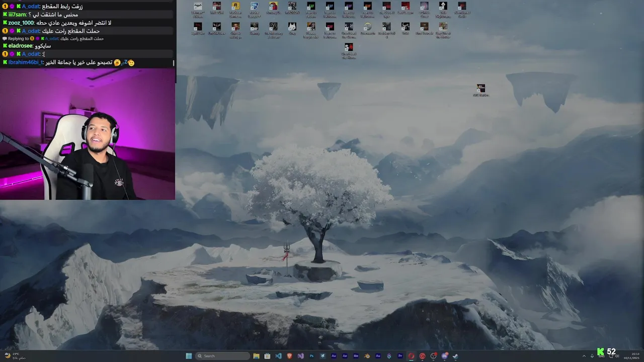The image size is (644, 362).
Task: Launch Blender from the taskbar
Action: [x=367, y=356]
